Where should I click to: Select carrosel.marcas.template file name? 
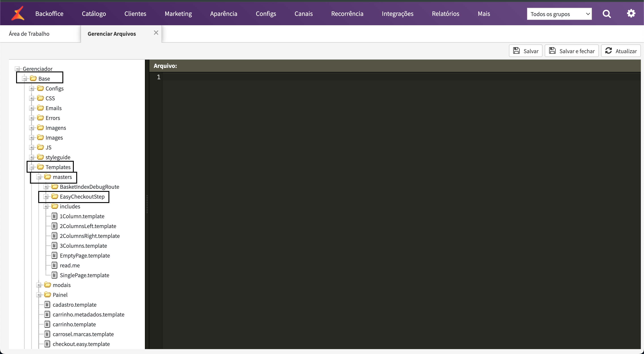[83, 334]
